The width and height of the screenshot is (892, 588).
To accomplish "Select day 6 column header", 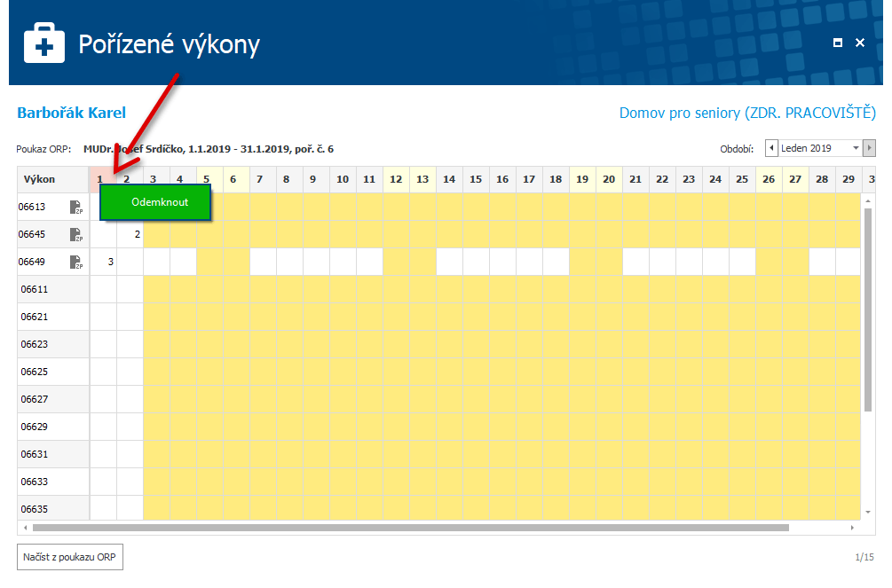I will click(x=237, y=179).
